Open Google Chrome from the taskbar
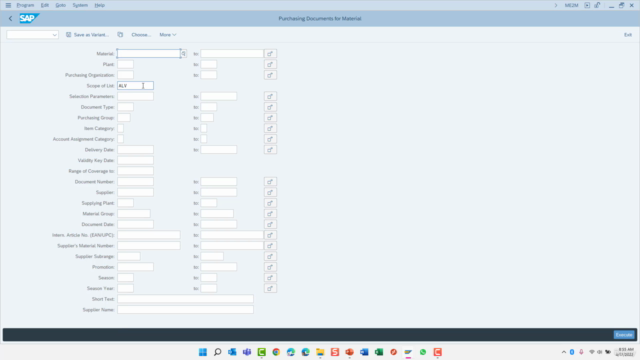The image size is (640, 360). (x=276, y=352)
